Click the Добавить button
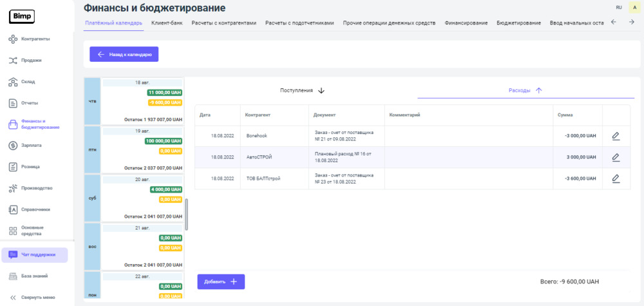644x306 pixels. coord(221,282)
